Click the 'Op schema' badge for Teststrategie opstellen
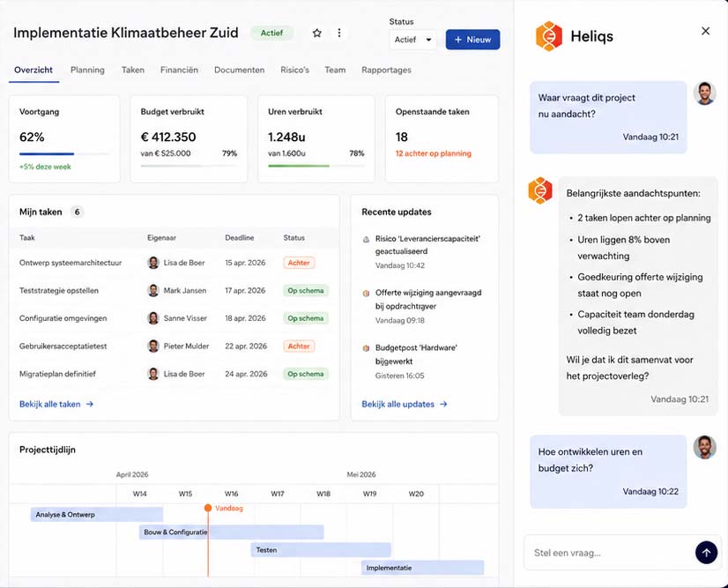The height and width of the screenshot is (588, 728). point(306,290)
